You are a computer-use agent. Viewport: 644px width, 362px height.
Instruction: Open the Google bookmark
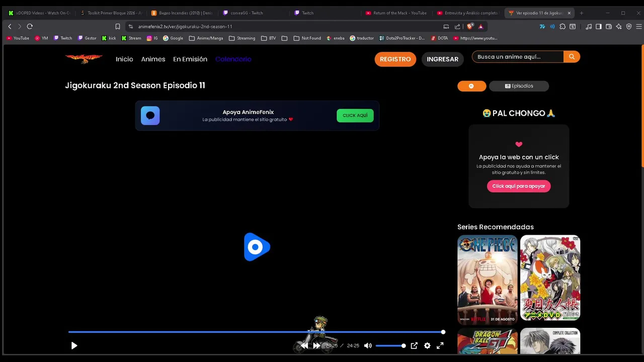pyautogui.click(x=173, y=38)
